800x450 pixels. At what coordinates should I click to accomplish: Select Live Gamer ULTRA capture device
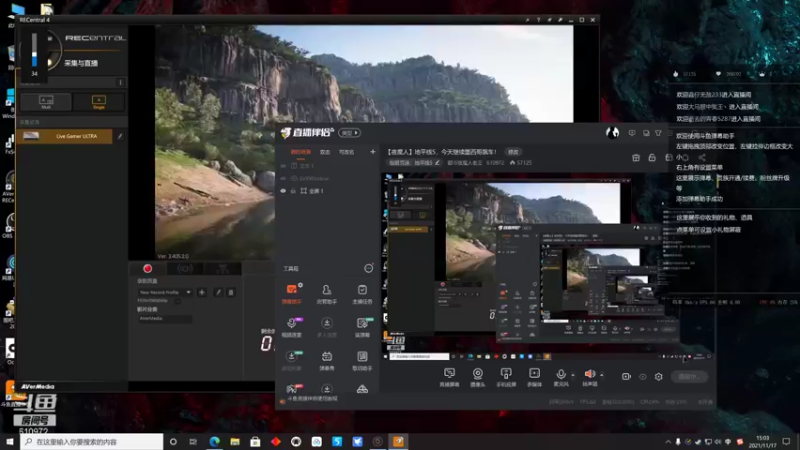65,136
